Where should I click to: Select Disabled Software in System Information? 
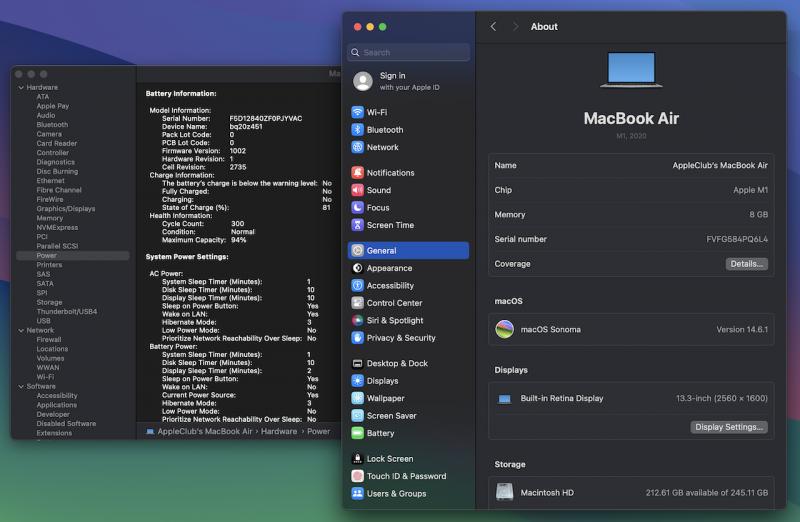pos(66,424)
